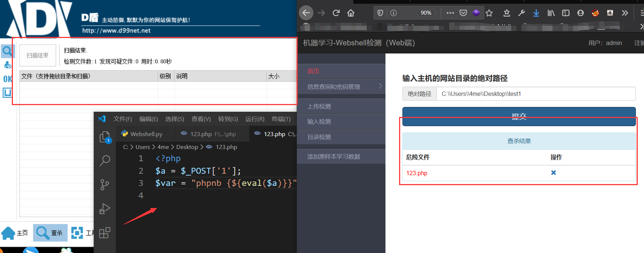Open VS Code 选择(S) menu
The height and width of the screenshot is (253, 644).
click(174, 119)
